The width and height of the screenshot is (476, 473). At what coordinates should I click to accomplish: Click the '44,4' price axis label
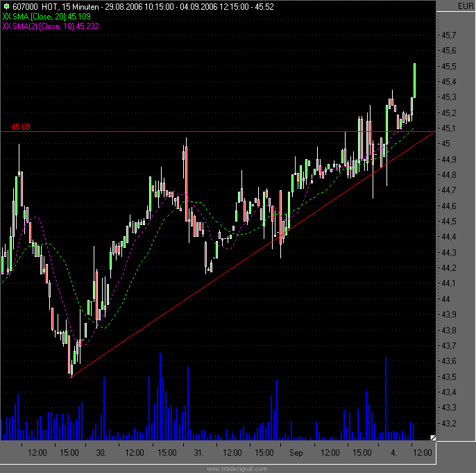click(449, 236)
